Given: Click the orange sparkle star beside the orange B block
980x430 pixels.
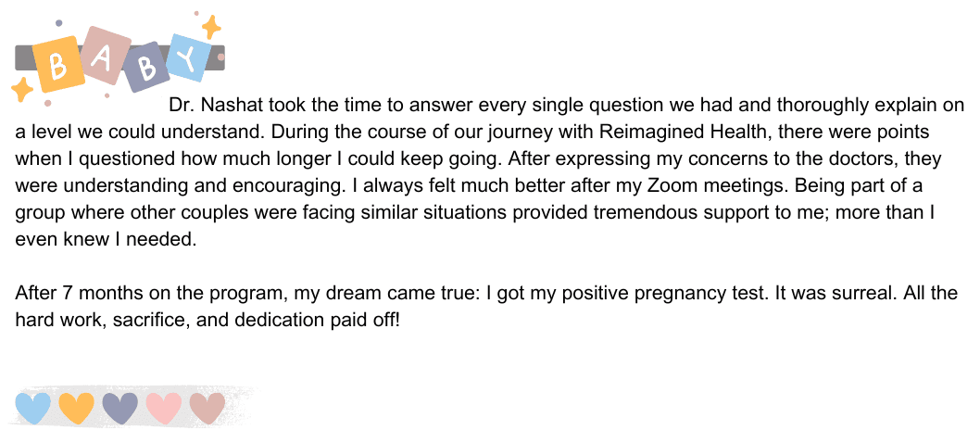Looking at the screenshot, I should [x=22, y=89].
